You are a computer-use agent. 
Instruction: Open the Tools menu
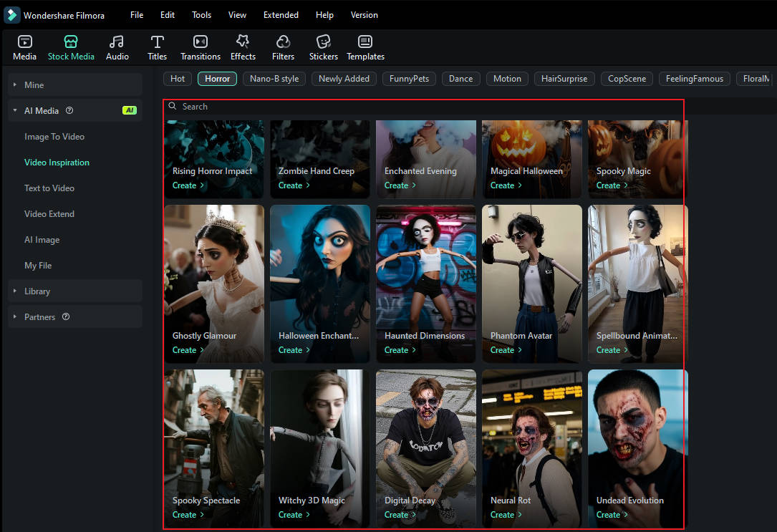coord(201,14)
